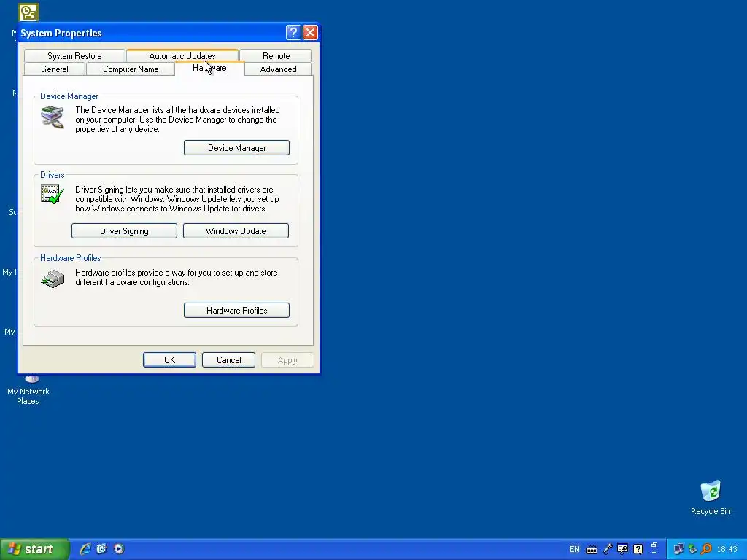Switch to the Automatic Updates tab
The width and height of the screenshot is (747, 560).
click(182, 55)
